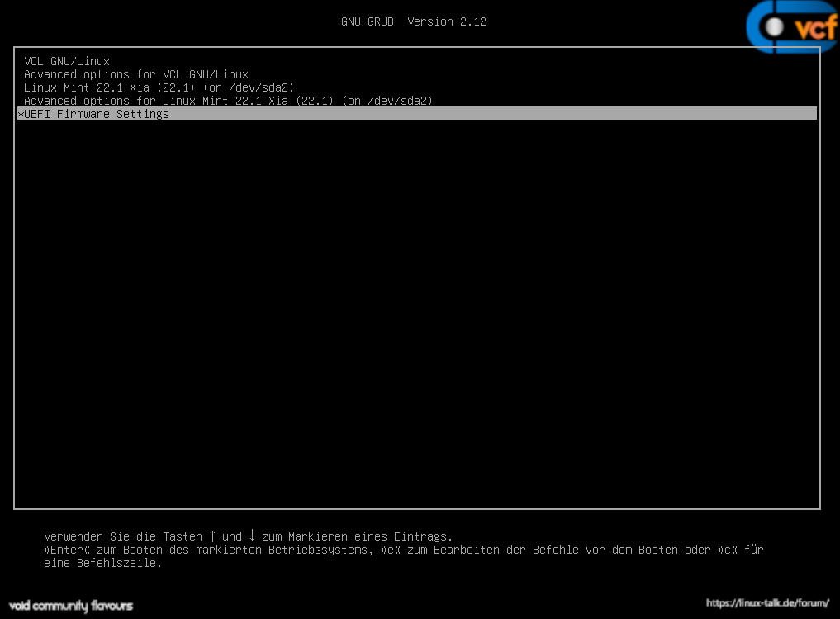Open the linux-talk.de forum URL

point(767,603)
